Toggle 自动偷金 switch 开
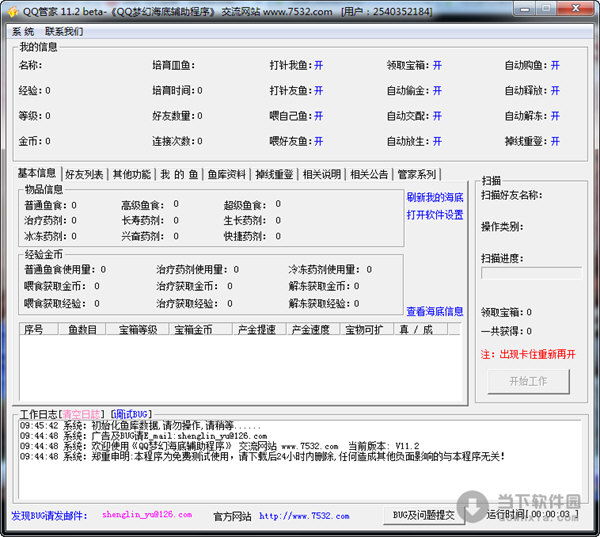This screenshot has width=600, height=537. pos(437,91)
